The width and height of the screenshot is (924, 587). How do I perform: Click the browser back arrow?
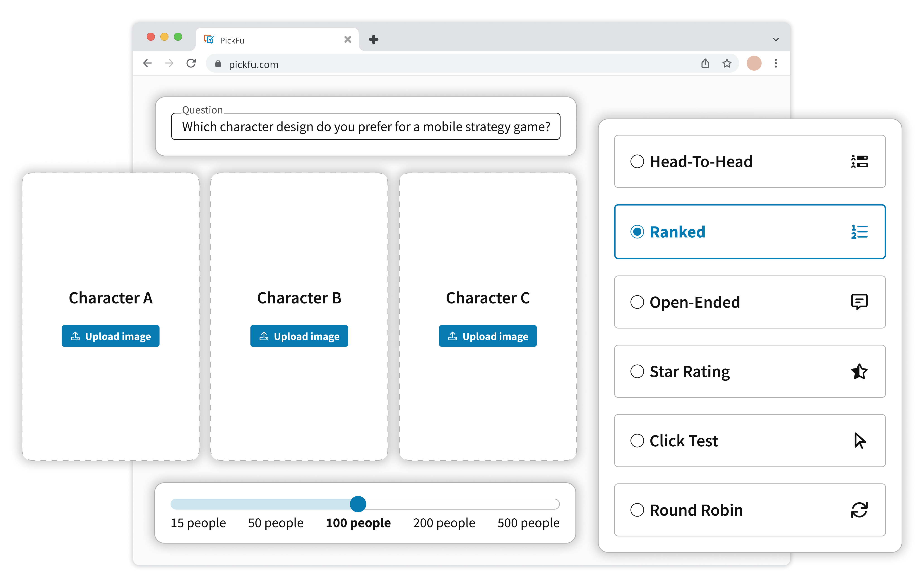click(147, 63)
